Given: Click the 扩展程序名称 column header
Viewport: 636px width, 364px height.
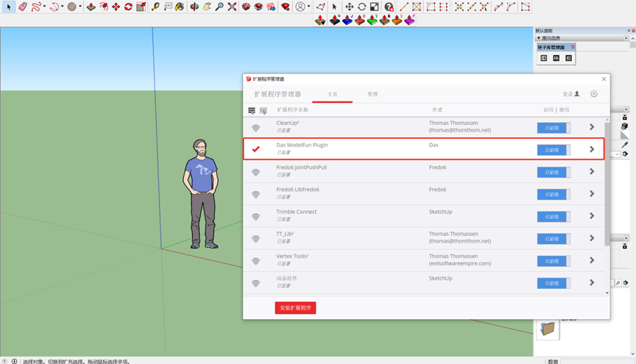Looking at the screenshot, I should tap(292, 110).
